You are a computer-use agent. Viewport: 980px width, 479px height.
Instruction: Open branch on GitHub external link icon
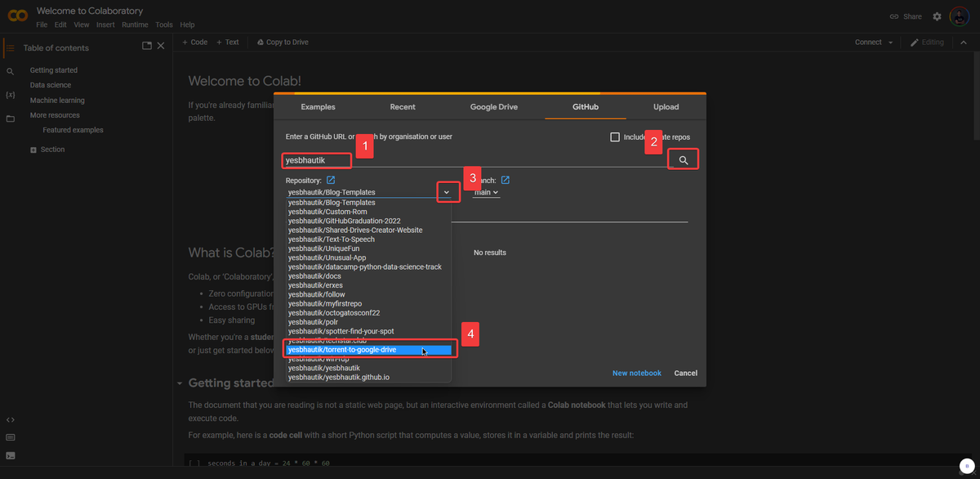(x=506, y=180)
